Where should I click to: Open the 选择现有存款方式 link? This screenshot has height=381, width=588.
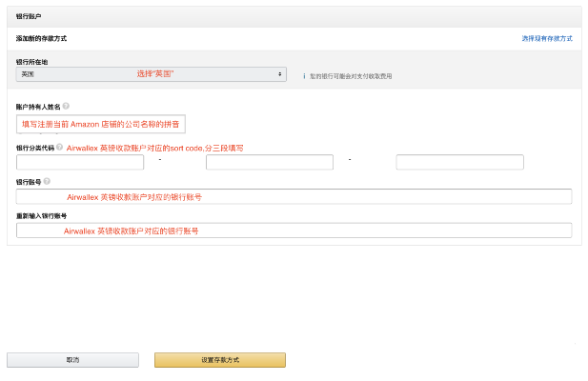(546, 38)
